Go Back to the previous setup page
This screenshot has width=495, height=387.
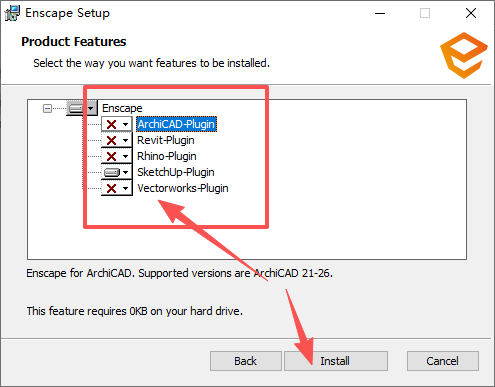coord(246,361)
